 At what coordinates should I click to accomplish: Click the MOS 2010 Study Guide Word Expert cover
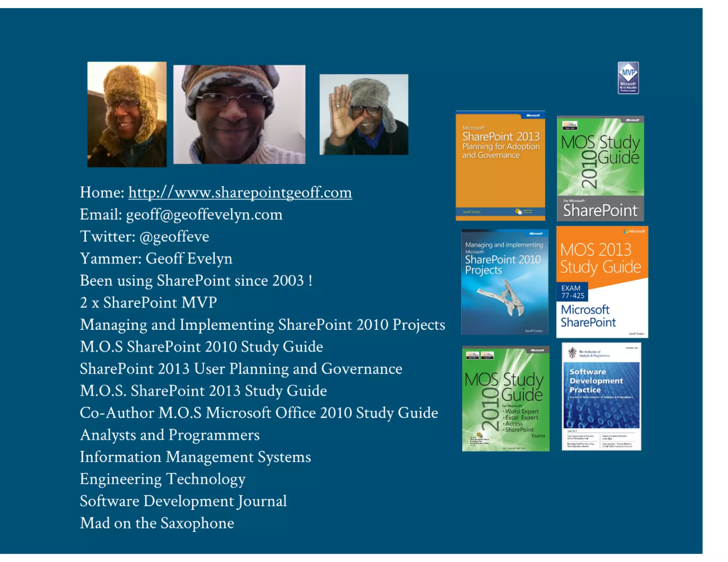tap(505, 398)
